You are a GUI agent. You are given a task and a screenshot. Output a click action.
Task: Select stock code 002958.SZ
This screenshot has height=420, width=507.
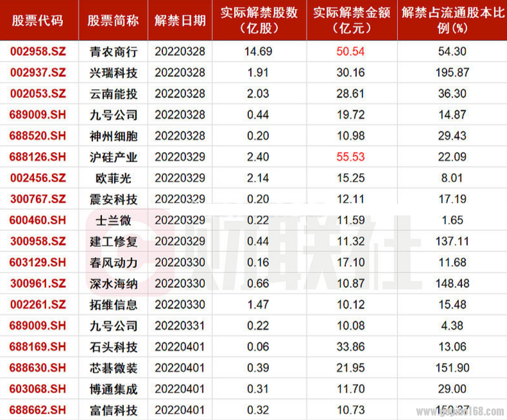pos(38,51)
